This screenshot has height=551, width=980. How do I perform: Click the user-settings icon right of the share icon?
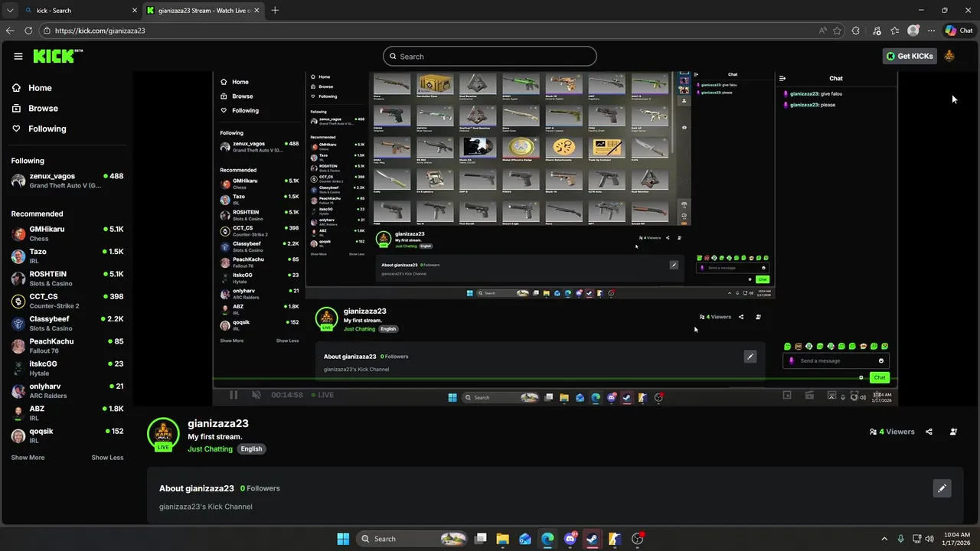pyautogui.click(x=953, y=432)
